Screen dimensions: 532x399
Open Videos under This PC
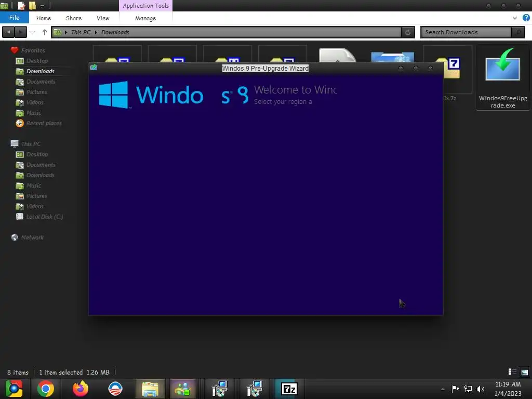tap(30, 206)
